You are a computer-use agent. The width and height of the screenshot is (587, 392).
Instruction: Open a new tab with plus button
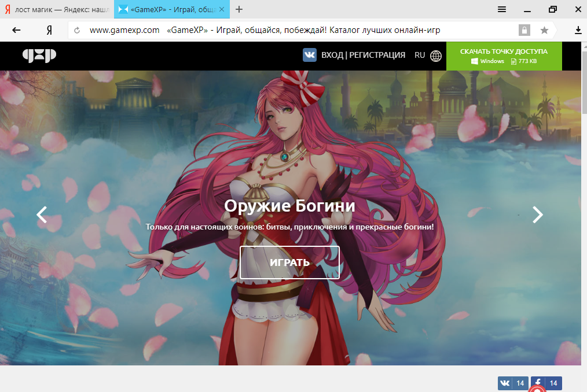[x=239, y=9]
